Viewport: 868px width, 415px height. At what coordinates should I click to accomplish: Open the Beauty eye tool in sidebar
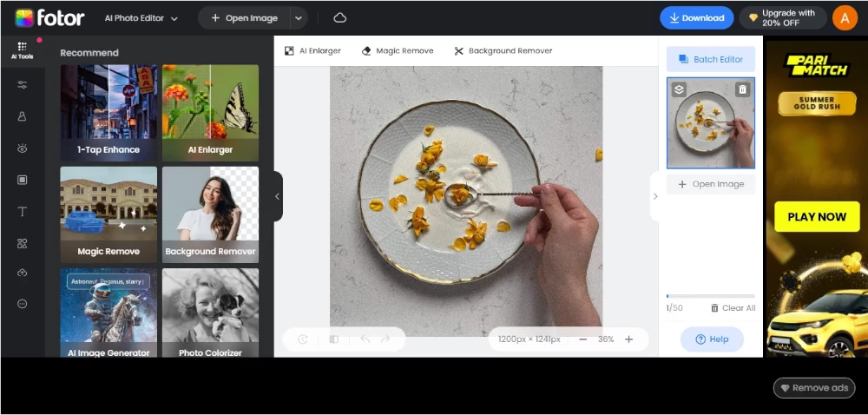[x=22, y=148]
